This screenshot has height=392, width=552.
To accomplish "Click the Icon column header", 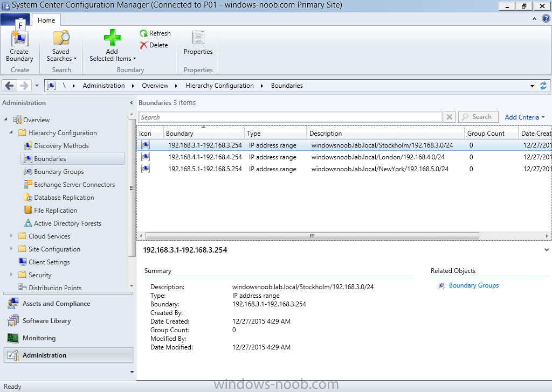I will (x=150, y=133).
